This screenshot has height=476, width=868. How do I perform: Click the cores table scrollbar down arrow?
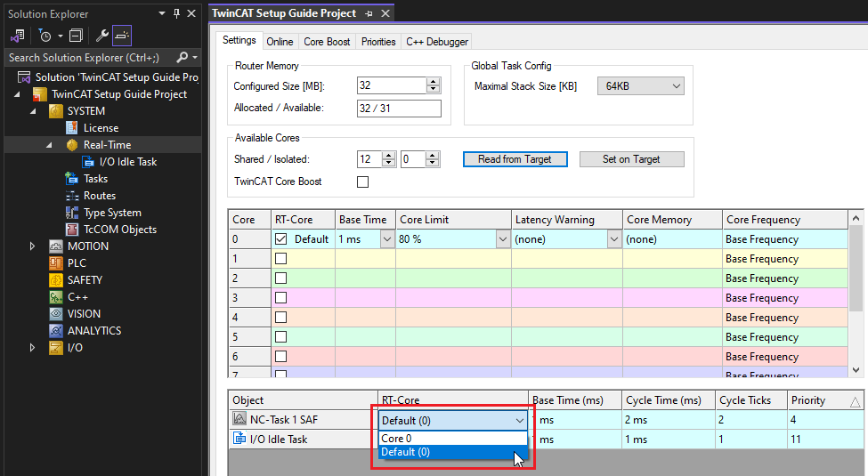856,370
